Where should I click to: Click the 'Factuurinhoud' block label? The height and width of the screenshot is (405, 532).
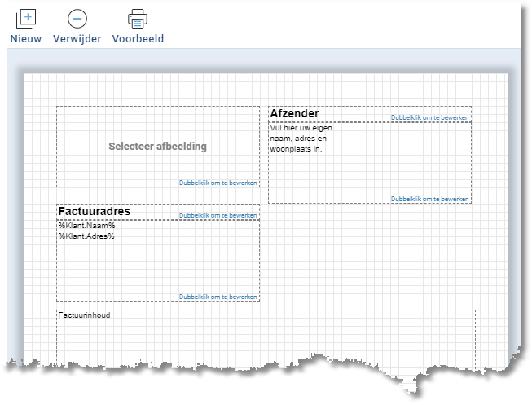click(x=84, y=315)
